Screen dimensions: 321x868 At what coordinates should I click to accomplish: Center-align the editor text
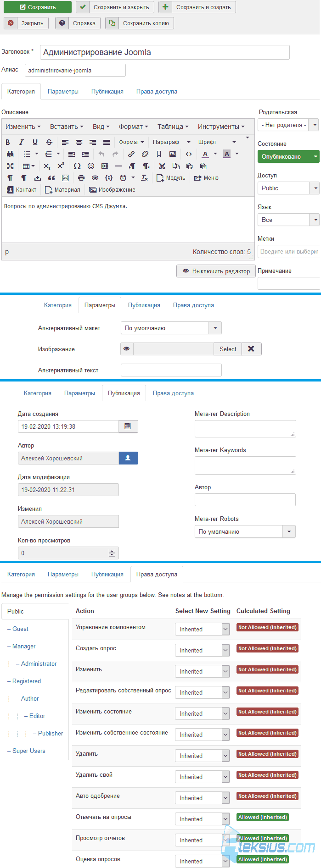click(x=79, y=142)
